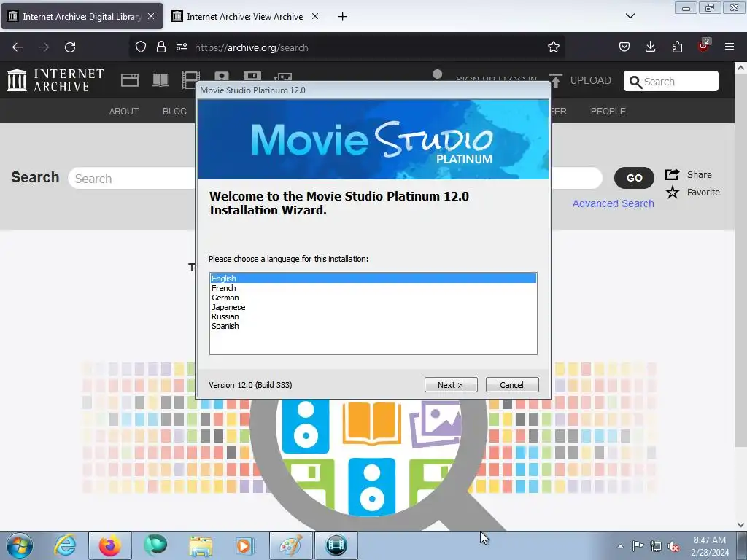Open the Web (Wayback) icon in archive nav
Viewport: 747px width, 560px height.
(130, 80)
